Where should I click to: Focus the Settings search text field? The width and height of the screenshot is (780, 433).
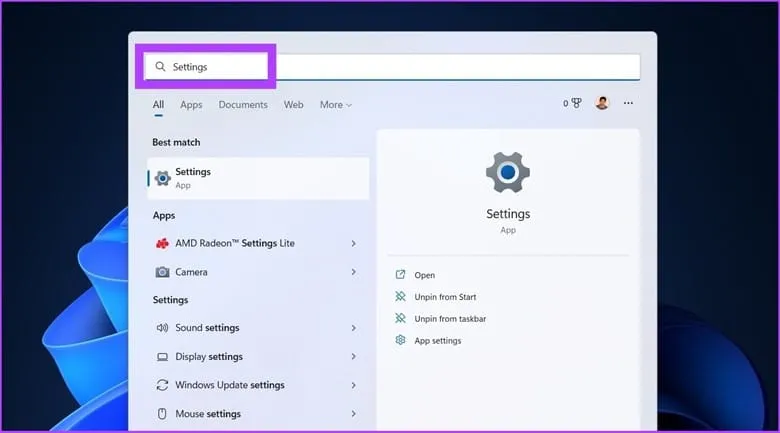[400, 67]
